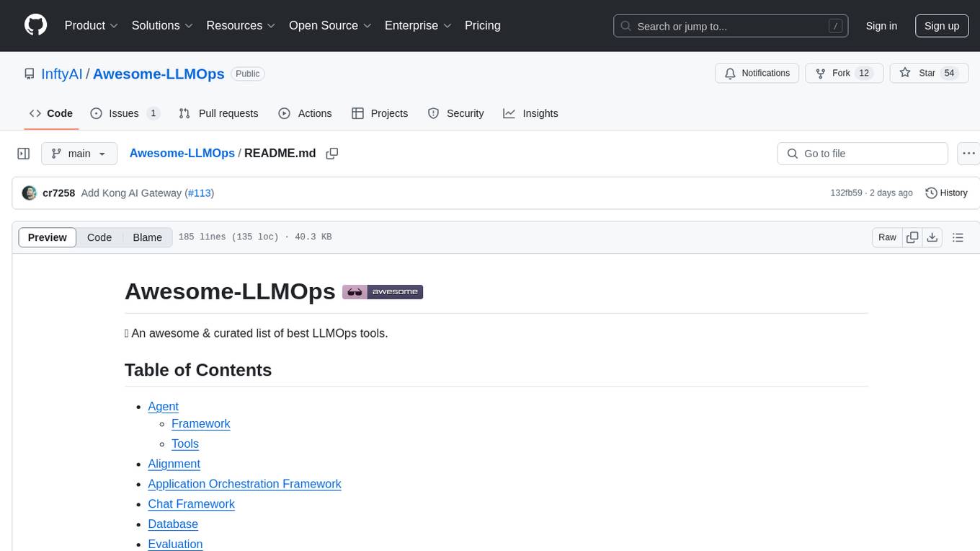This screenshot has width=980, height=551.
Task: Open the Issues tab
Action: tap(125, 113)
